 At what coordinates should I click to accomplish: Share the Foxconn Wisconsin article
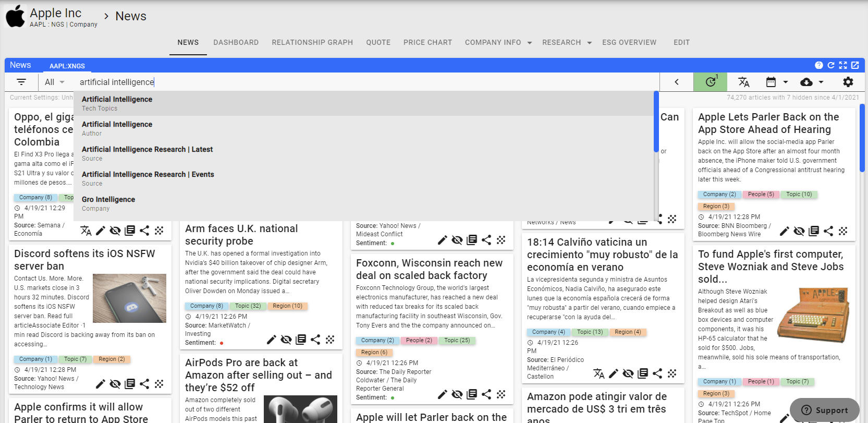click(x=486, y=394)
